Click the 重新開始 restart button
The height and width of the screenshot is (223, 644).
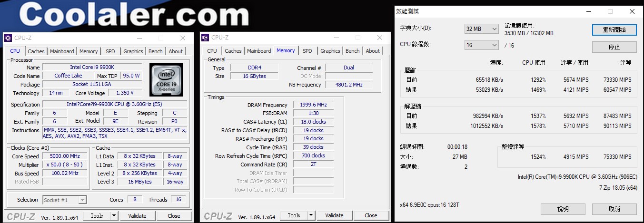click(614, 29)
